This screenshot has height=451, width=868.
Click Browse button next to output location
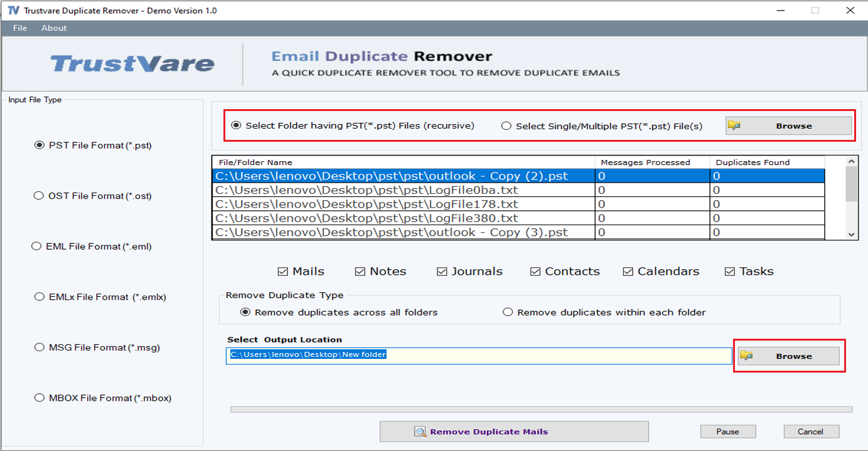(x=788, y=356)
